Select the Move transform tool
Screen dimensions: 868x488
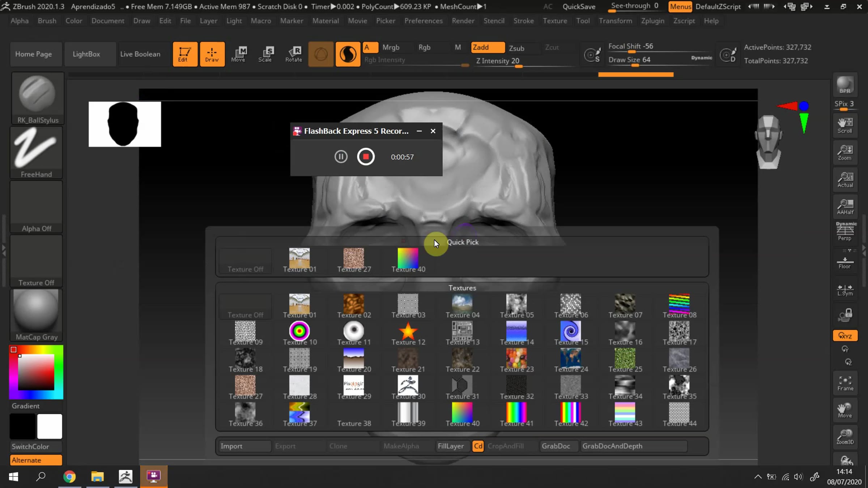tap(239, 54)
